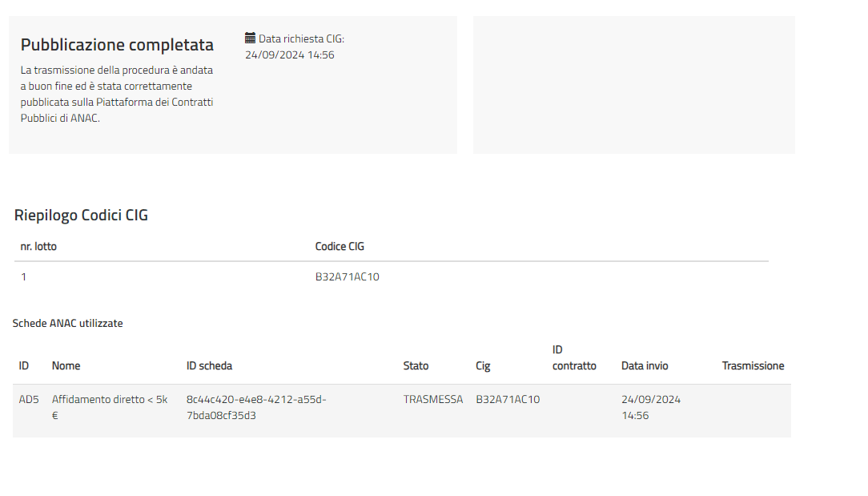Select CIG code B32A71AC10 in Riepilogo table
This screenshot has width=868, height=496.
click(x=347, y=277)
